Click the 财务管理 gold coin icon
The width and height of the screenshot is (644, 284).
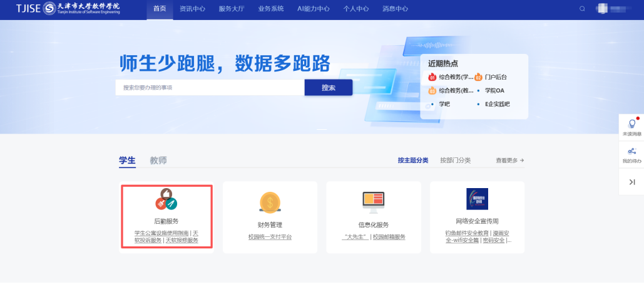click(x=270, y=201)
